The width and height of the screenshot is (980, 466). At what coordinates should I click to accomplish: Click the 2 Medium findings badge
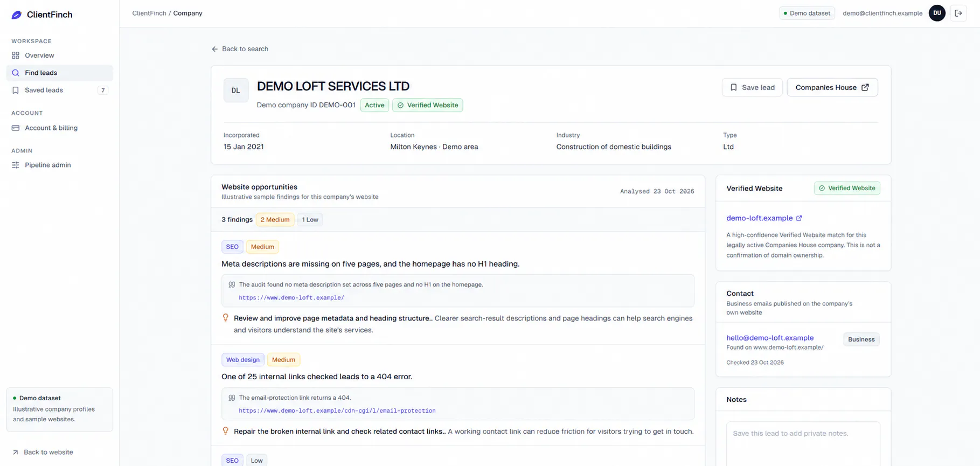[275, 220]
